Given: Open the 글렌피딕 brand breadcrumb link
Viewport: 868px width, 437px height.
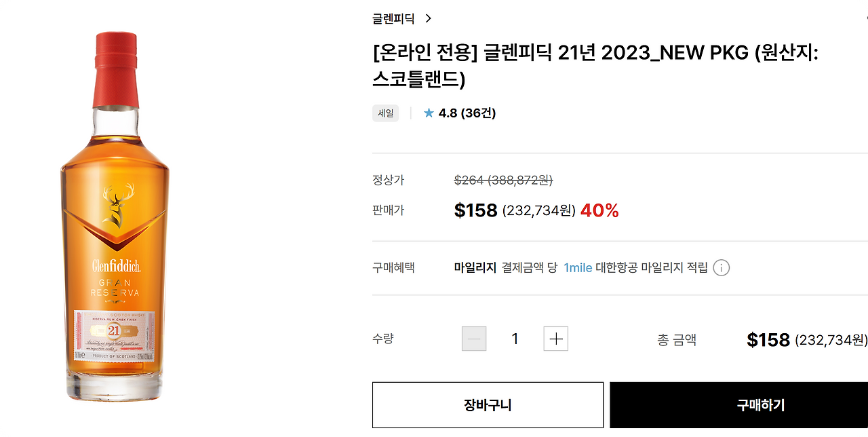Looking at the screenshot, I should (x=394, y=18).
